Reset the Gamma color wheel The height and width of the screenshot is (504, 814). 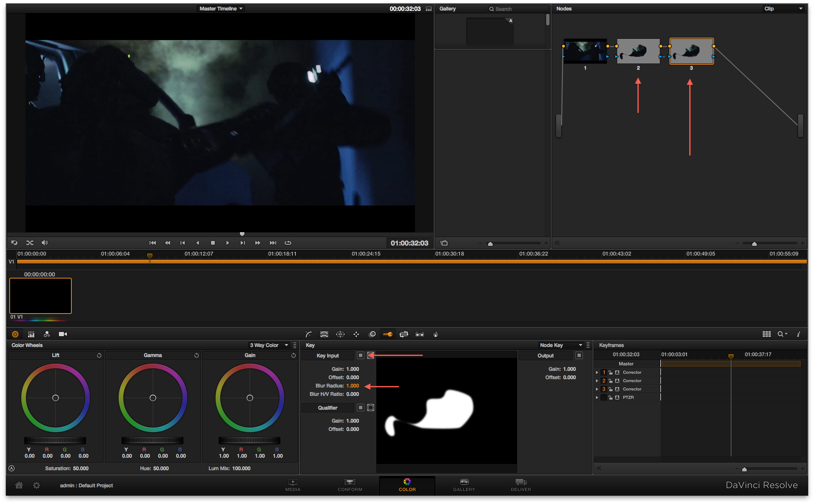pos(196,355)
